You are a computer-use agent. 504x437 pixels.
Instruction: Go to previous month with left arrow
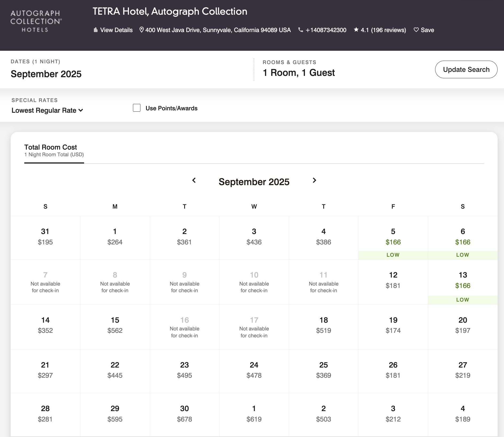(x=194, y=180)
